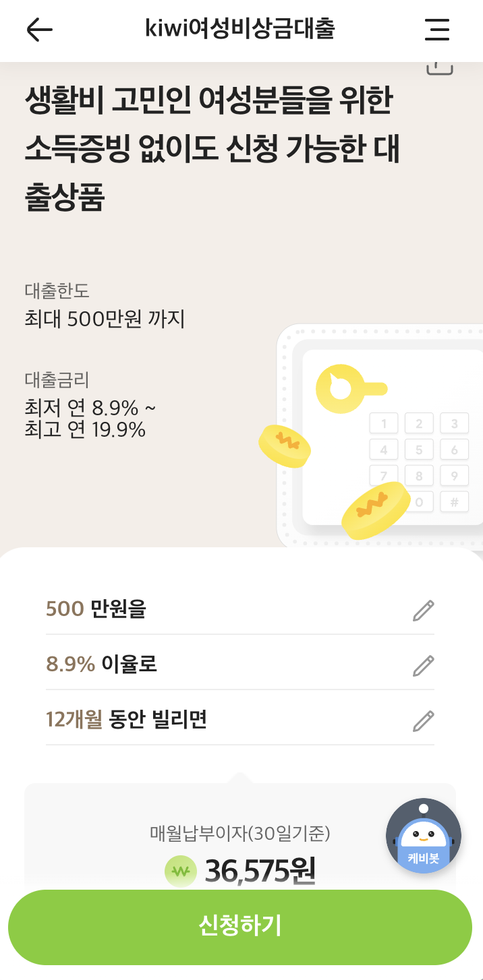The height and width of the screenshot is (980, 483).
Task: Tap the back arrow icon
Action: [40, 30]
